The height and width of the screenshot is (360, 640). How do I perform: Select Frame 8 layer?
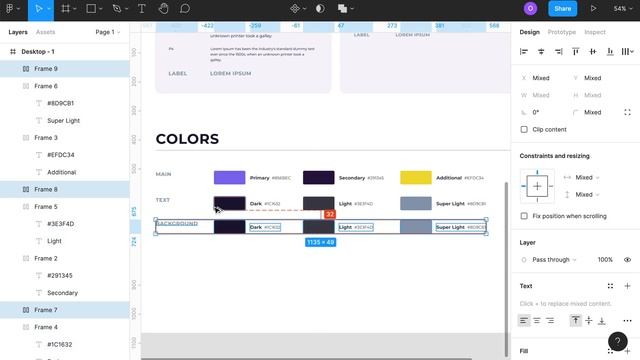coord(64,189)
